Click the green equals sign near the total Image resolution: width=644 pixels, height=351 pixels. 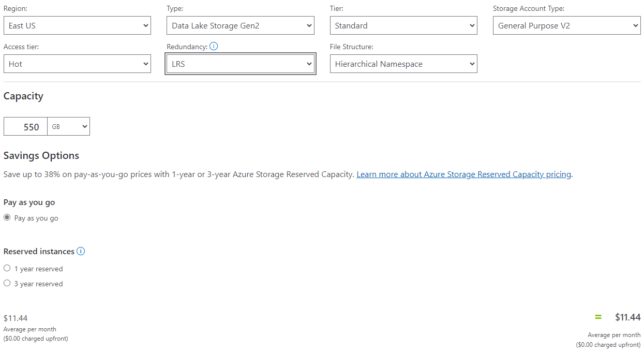point(598,317)
